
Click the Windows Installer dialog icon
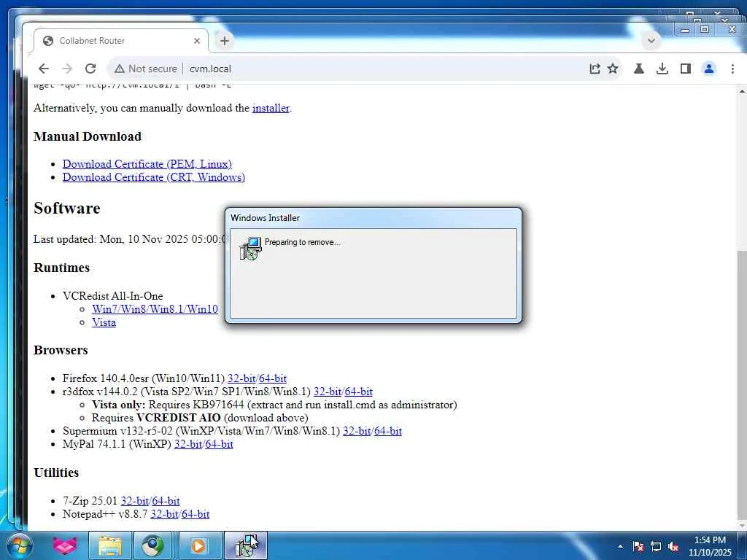click(x=251, y=248)
